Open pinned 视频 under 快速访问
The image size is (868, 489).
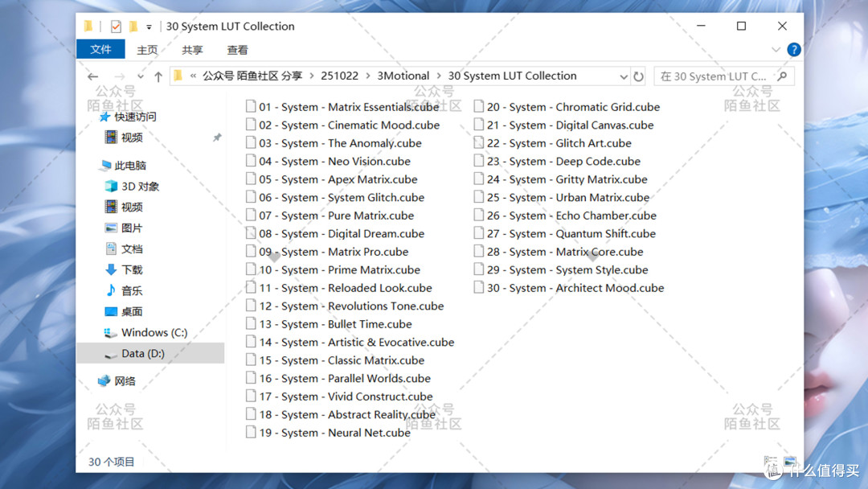pos(132,138)
